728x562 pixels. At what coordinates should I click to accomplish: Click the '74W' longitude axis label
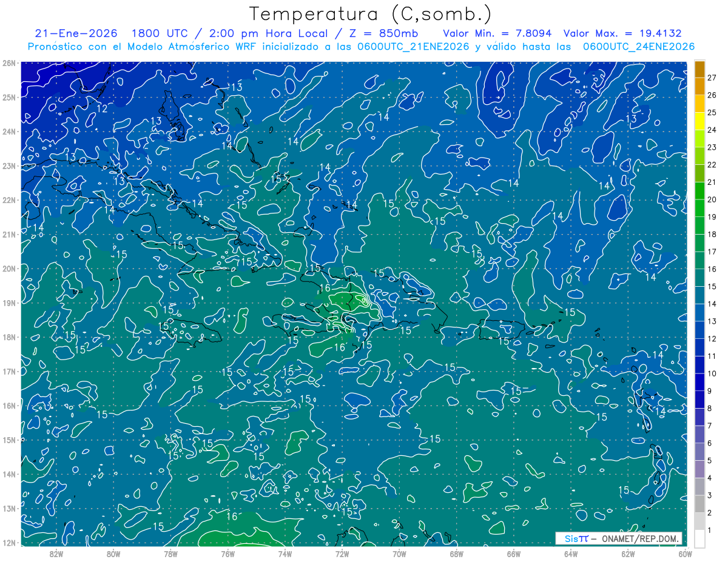click(285, 554)
